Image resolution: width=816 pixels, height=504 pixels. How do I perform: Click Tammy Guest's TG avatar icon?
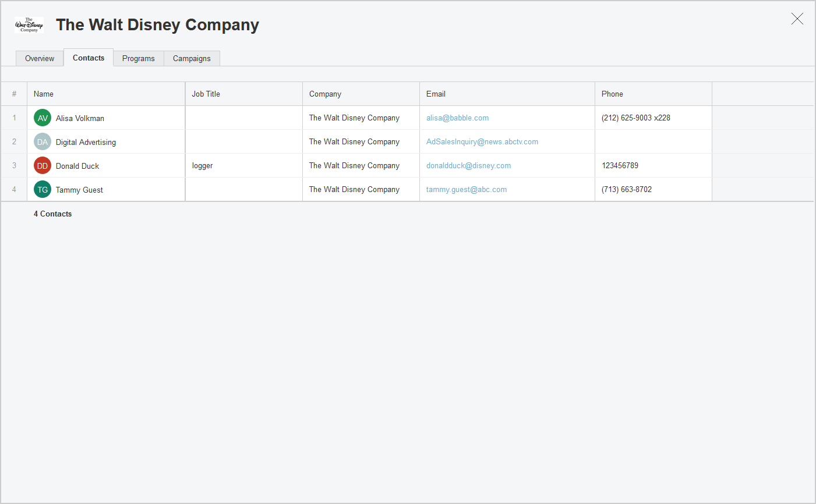[43, 190]
